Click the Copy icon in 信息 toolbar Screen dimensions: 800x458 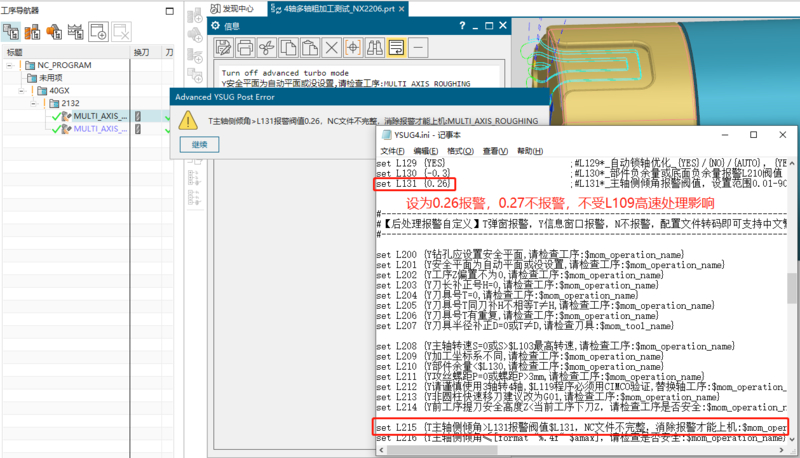click(x=289, y=47)
